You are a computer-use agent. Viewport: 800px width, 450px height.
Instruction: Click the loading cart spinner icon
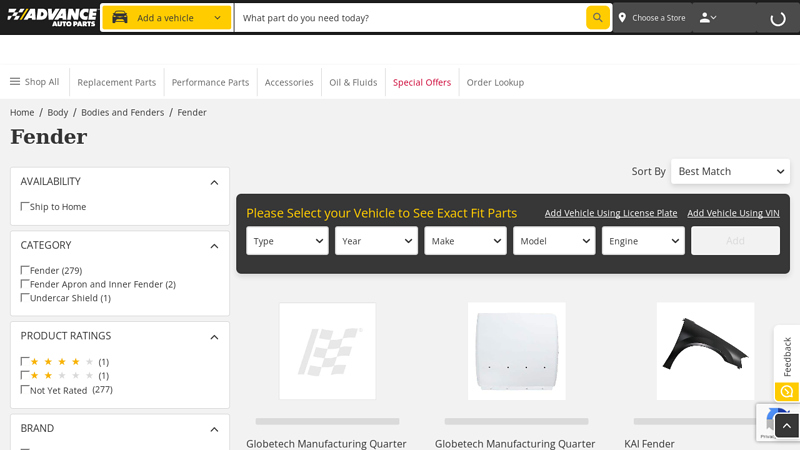[778, 19]
